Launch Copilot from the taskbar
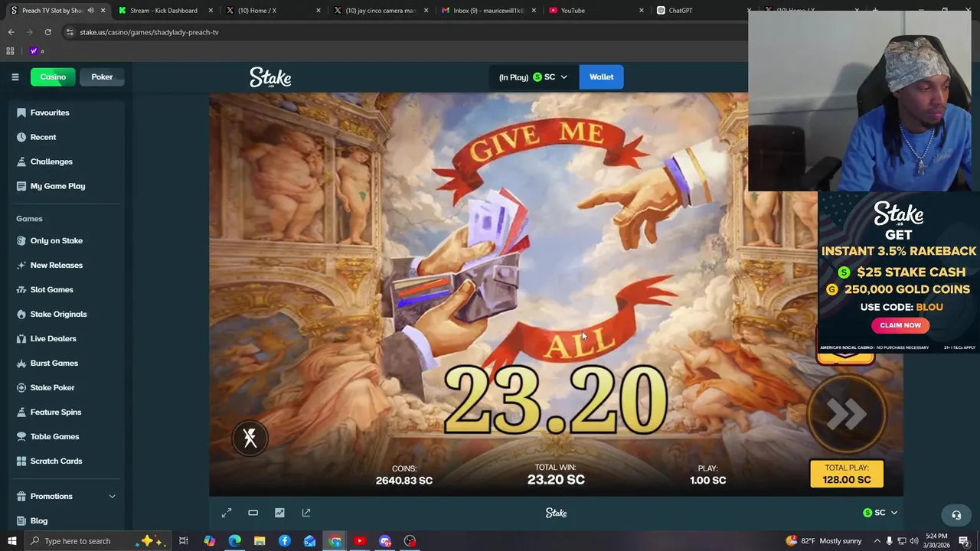980x551 pixels. click(209, 541)
